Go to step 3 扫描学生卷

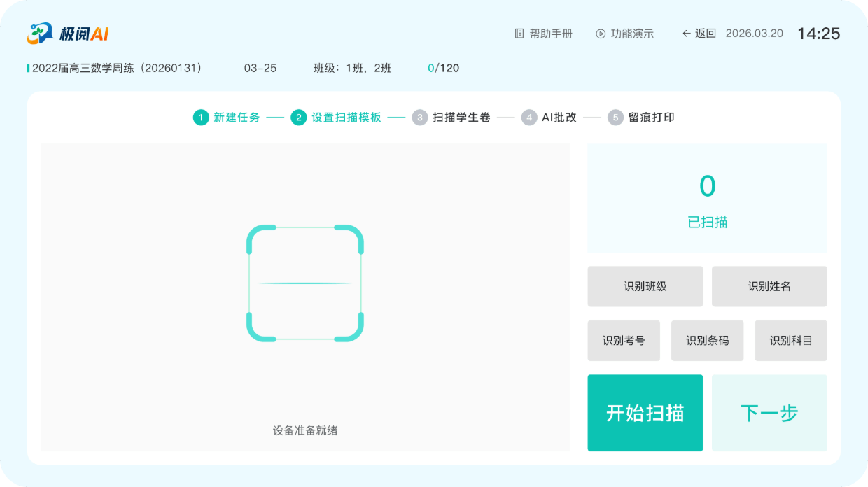tap(451, 118)
